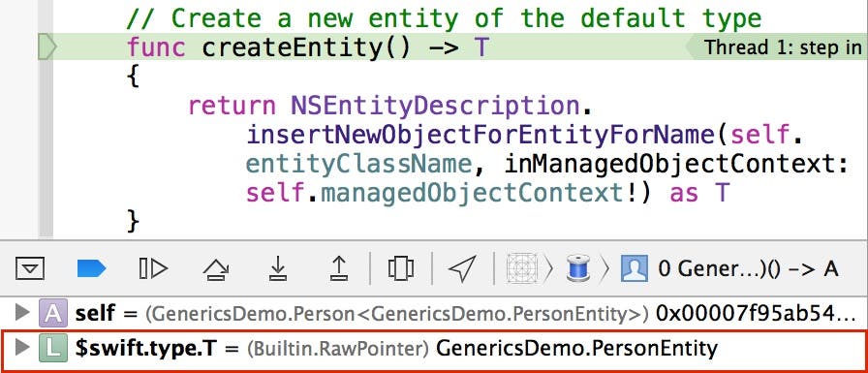Screen dimensions: 868x373
Task: Expand the self variable row
Action: click(x=22, y=313)
